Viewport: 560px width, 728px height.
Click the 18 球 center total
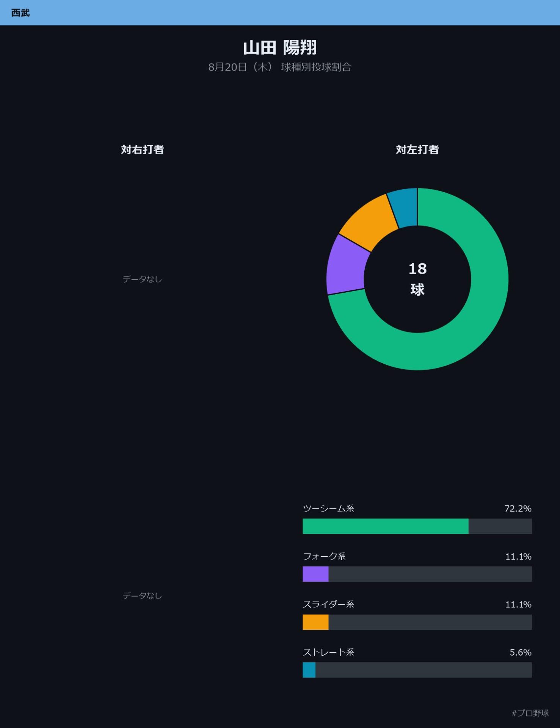click(x=417, y=279)
